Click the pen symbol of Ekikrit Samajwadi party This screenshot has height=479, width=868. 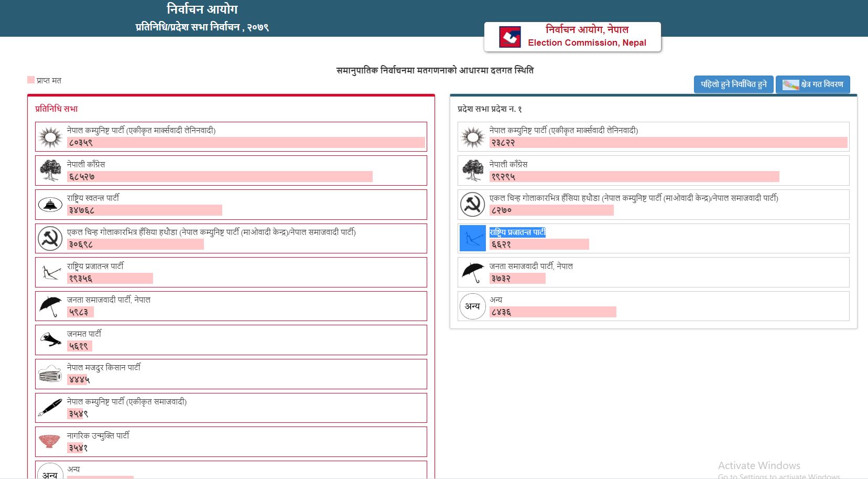50,408
